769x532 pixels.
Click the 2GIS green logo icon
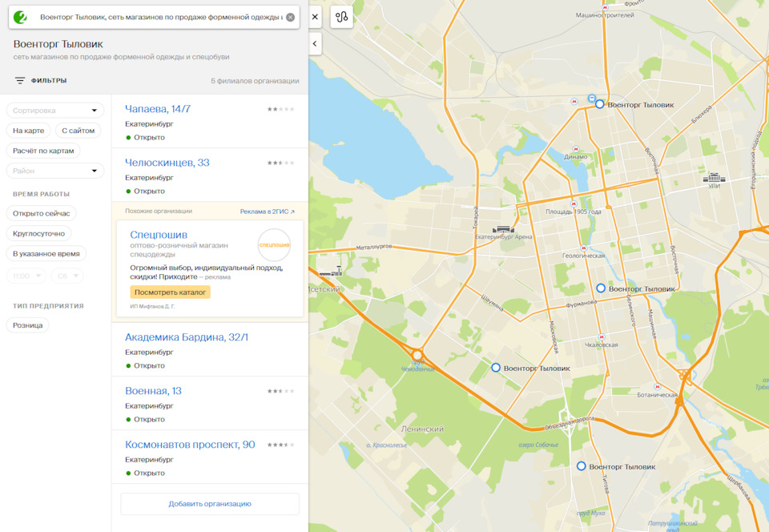(20, 17)
